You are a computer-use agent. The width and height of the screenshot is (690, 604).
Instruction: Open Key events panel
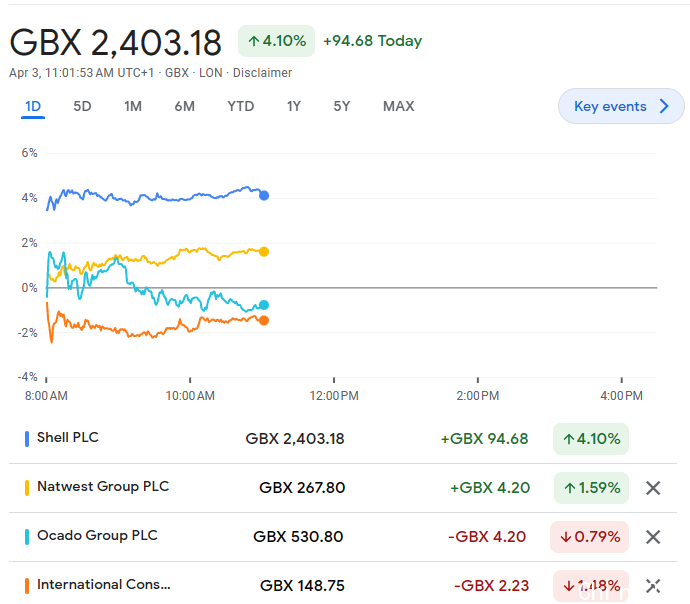pos(621,106)
